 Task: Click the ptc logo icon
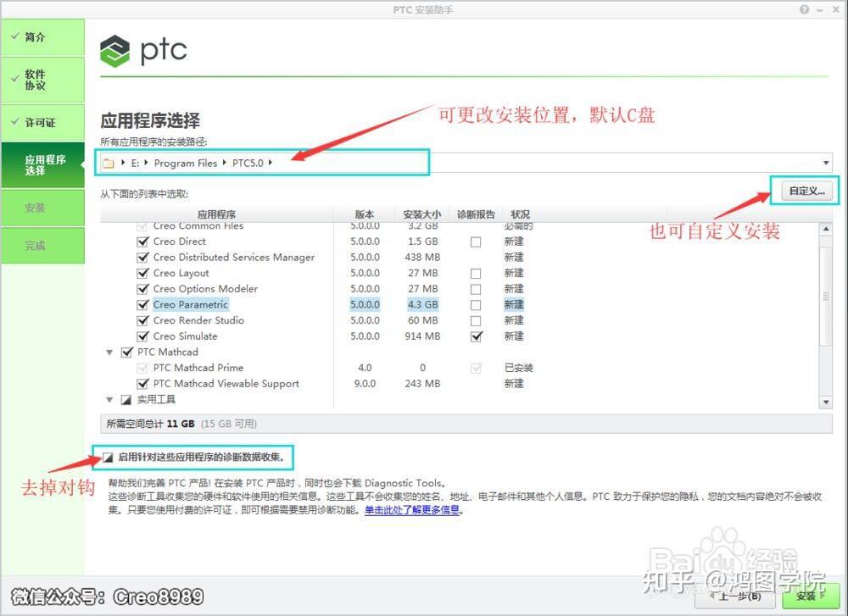pos(114,51)
